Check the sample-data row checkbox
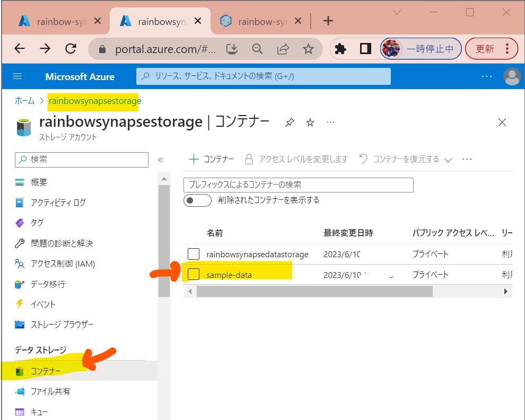525x420 pixels. point(194,274)
